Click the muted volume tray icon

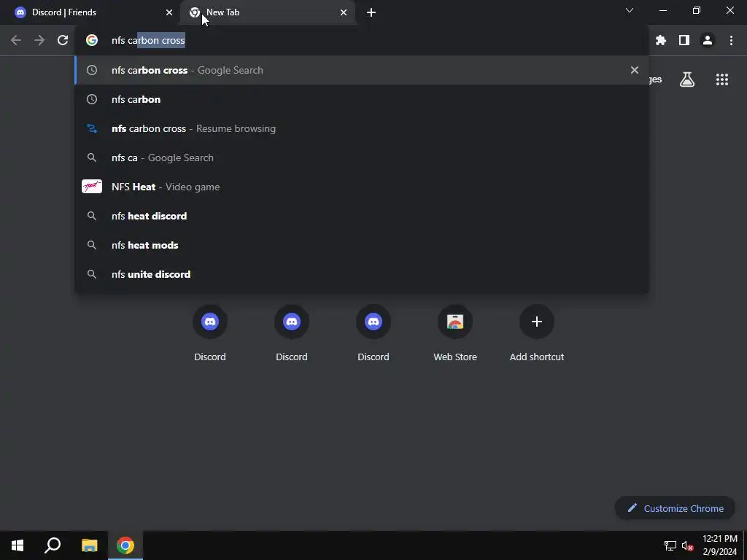coord(687,545)
